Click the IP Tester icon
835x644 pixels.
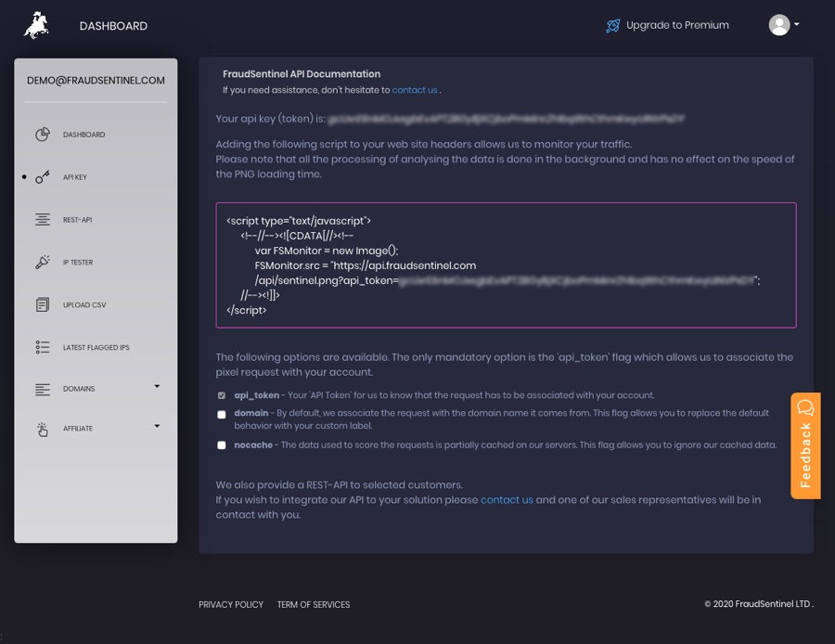point(43,263)
